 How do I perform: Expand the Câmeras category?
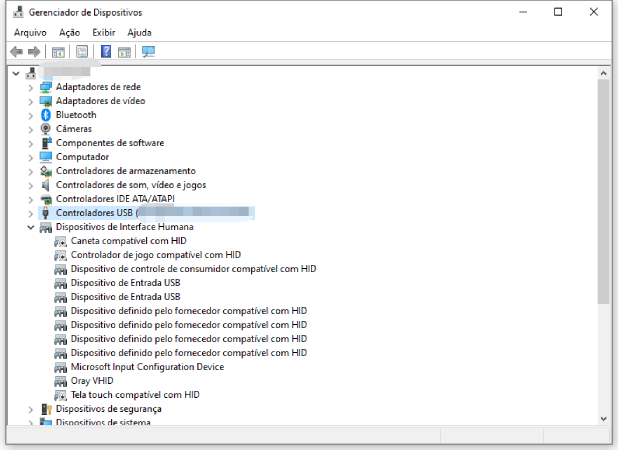pos(31,130)
